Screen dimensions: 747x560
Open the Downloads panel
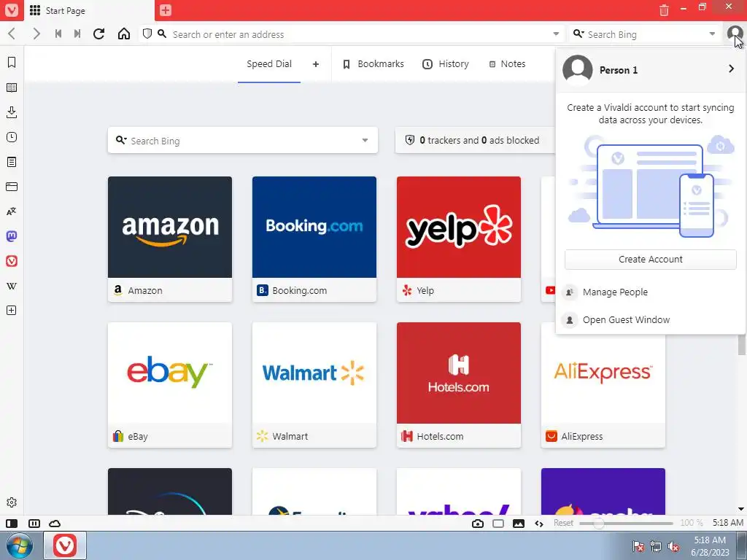(12, 112)
